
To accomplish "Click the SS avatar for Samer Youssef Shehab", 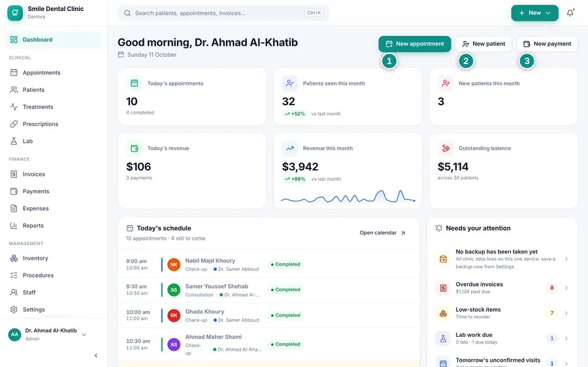I will (174, 290).
